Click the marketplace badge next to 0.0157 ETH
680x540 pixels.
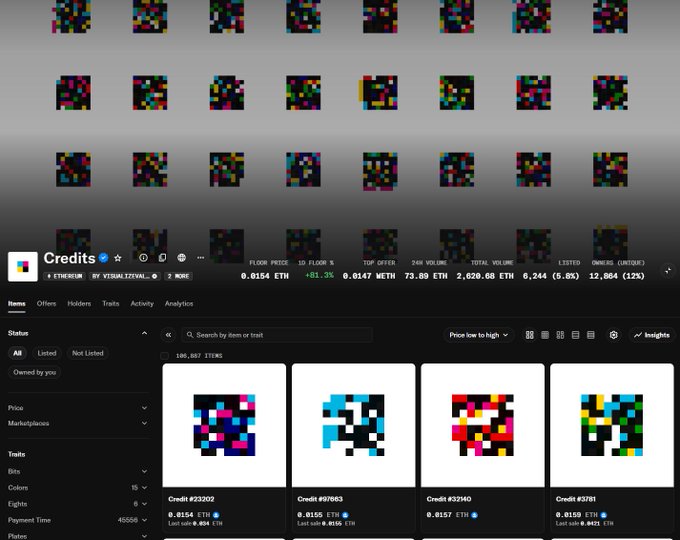click(474, 515)
